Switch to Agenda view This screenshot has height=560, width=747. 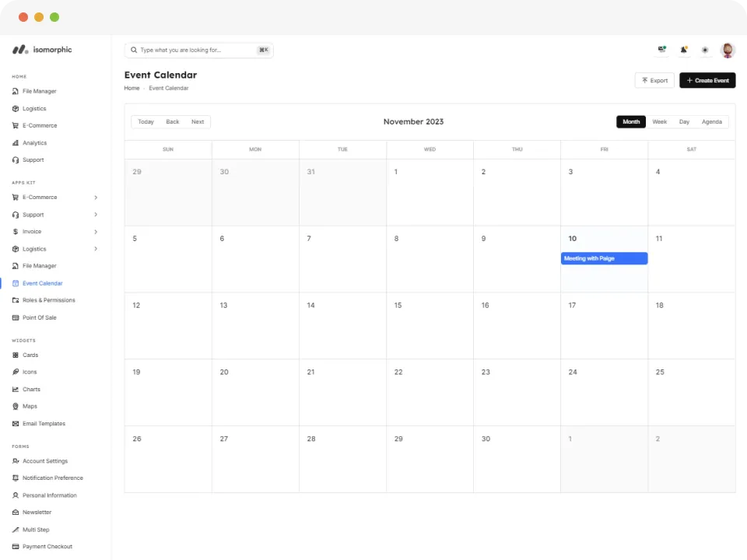click(x=712, y=122)
